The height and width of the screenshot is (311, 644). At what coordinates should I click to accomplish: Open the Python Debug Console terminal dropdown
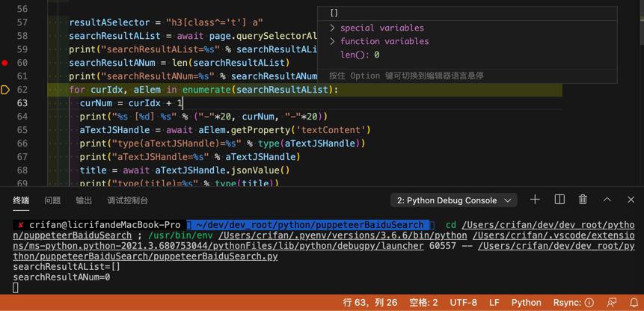point(453,200)
